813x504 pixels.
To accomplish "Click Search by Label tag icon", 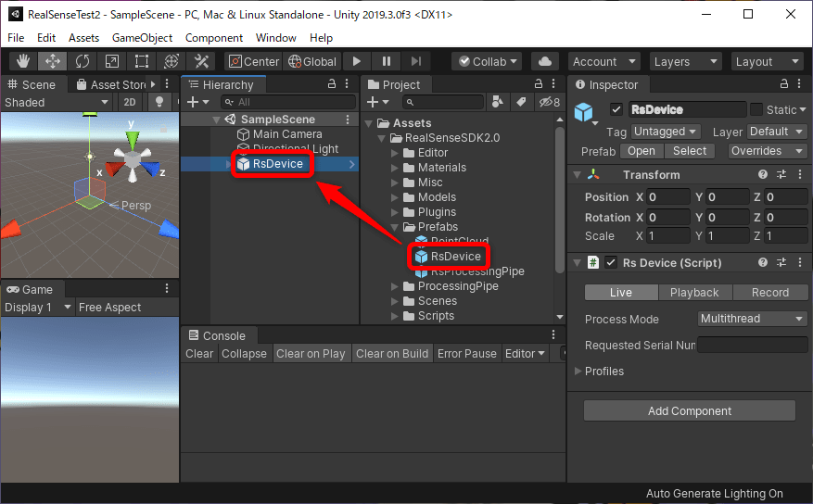I will point(522,102).
